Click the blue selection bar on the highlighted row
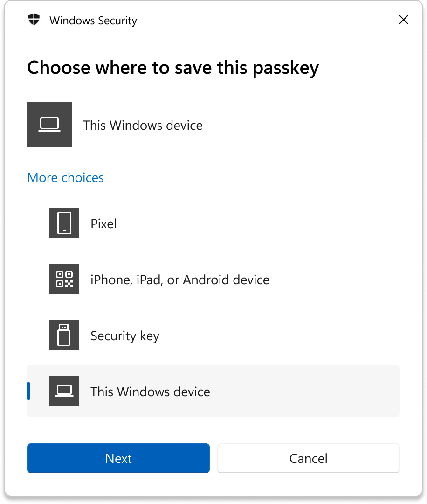Image resolution: width=427 pixels, height=504 pixels. (29, 391)
